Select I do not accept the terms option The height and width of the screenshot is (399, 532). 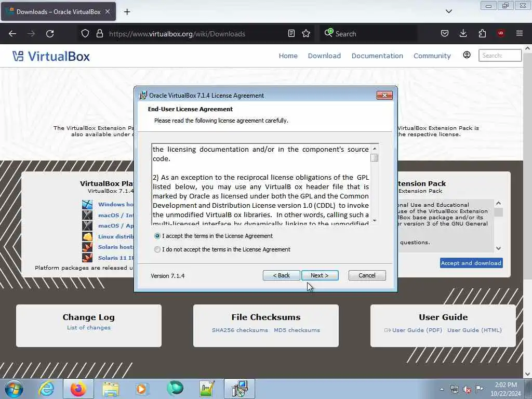(x=157, y=249)
